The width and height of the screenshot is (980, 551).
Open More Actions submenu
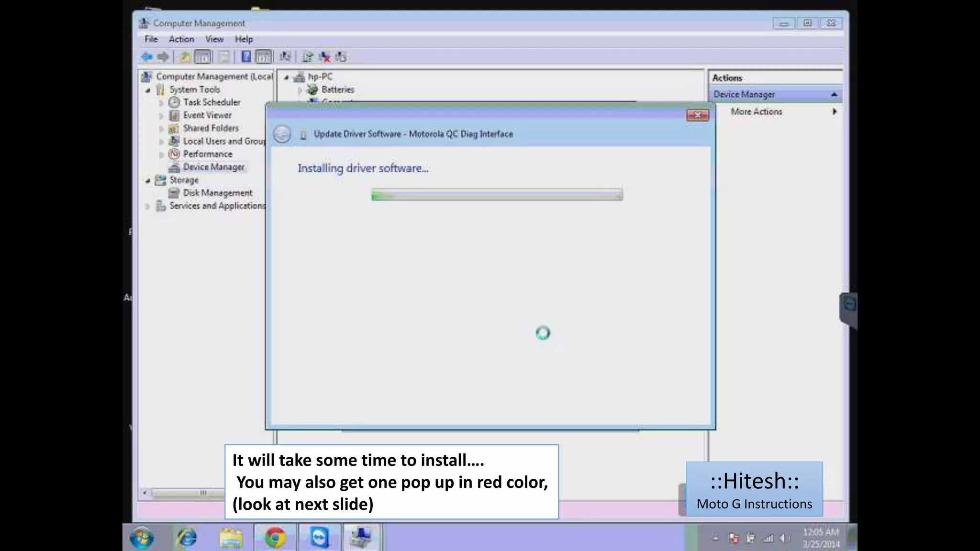click(x=756, y=111)
